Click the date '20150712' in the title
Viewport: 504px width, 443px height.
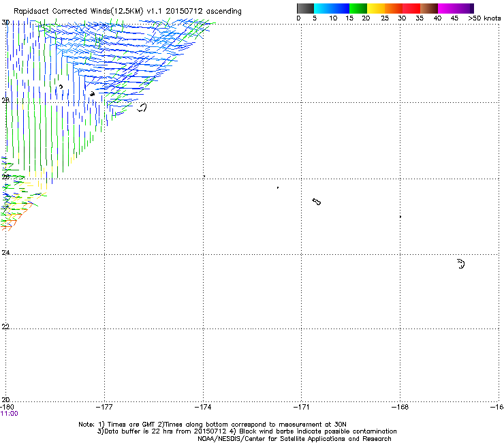click(184, 11)
